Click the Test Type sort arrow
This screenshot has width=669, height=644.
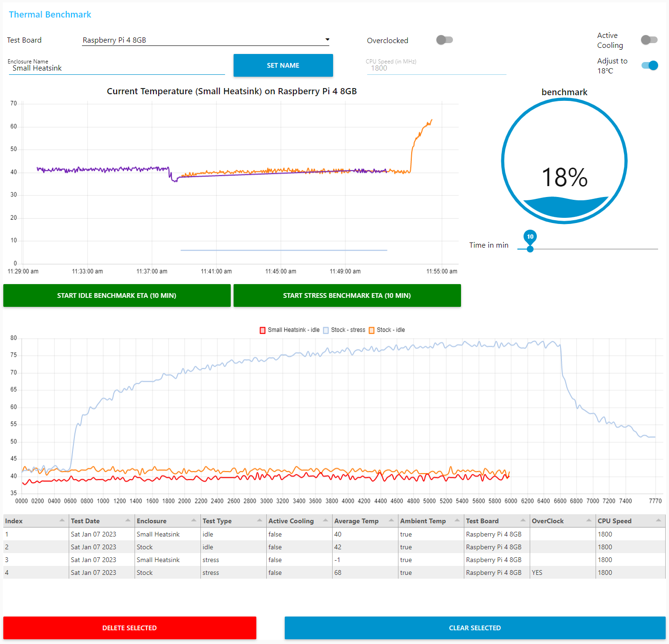pos(260,520)
